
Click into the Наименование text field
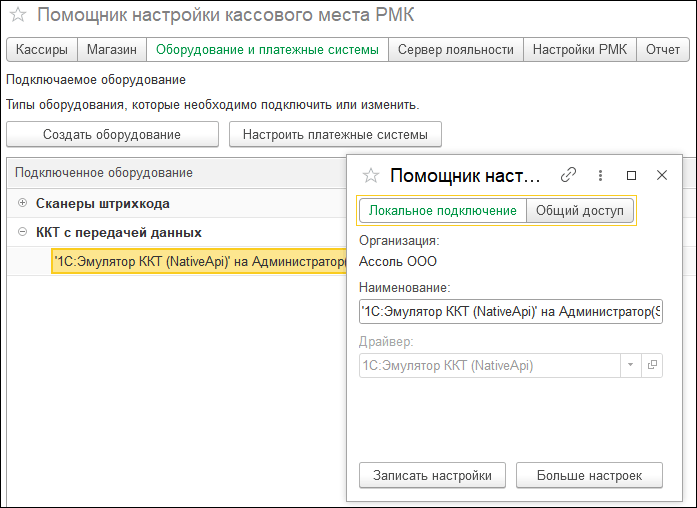click(x=510, y=312)
